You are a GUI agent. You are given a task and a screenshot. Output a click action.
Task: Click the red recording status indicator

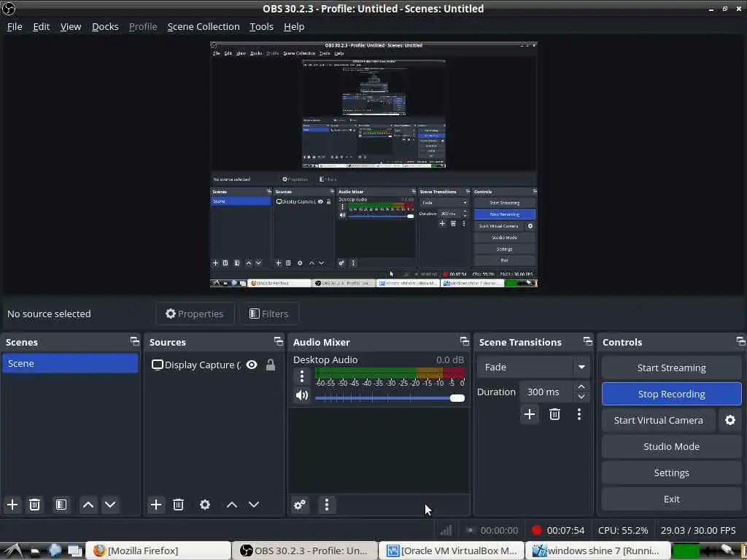(537, 530)
